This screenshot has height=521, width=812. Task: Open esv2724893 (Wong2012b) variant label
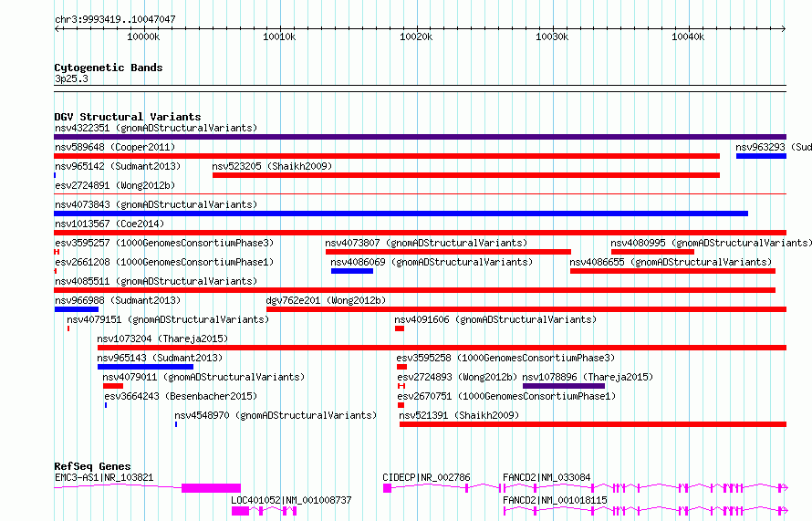point(457,377)
